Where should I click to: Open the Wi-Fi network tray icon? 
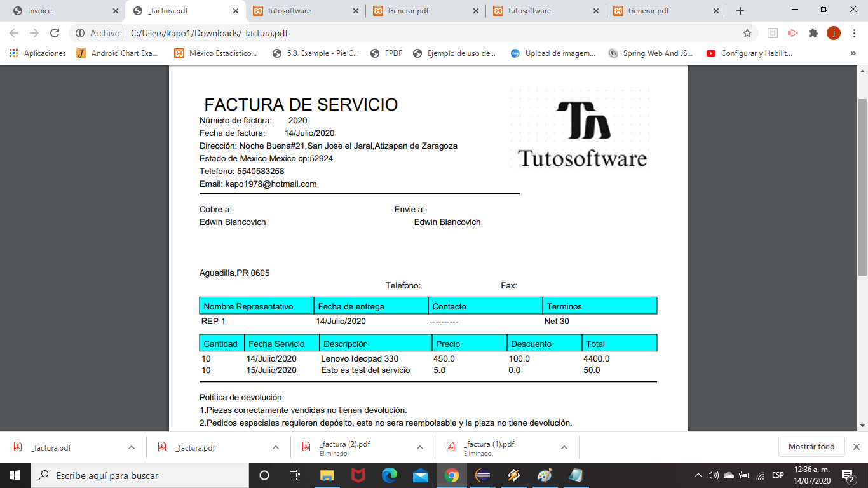761,475
